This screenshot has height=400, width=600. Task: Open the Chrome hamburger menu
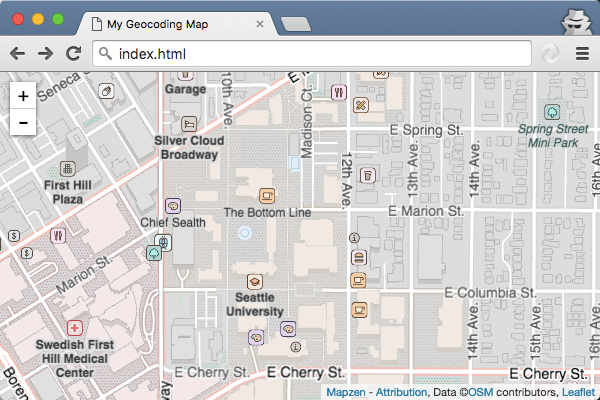[582, 54]
